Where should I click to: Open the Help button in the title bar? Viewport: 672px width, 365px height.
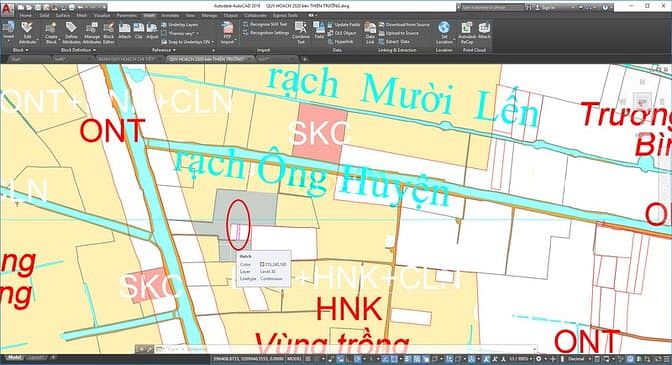(x=605, y=8)
